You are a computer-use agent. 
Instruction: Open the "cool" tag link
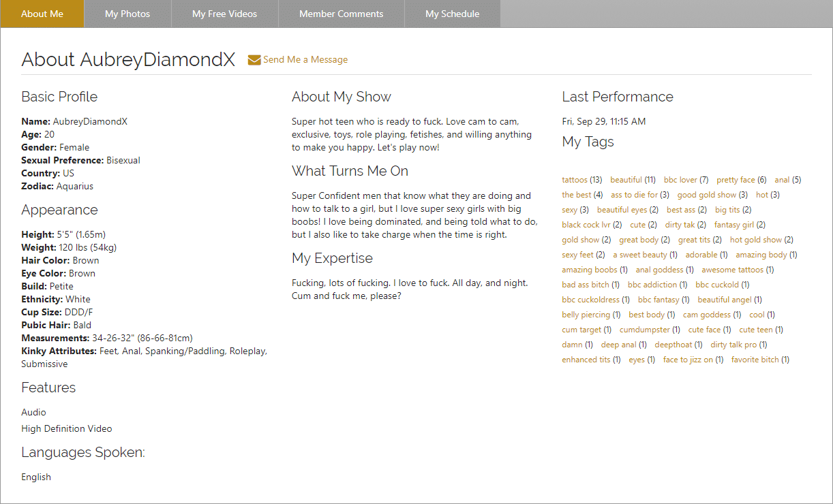pos(757,315)
